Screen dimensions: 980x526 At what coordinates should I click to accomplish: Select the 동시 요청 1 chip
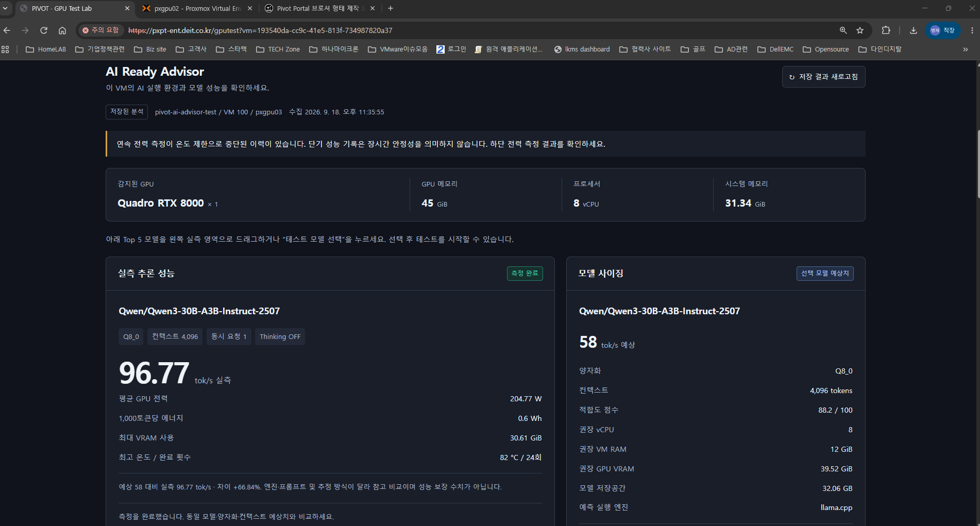tap(229, 336)
